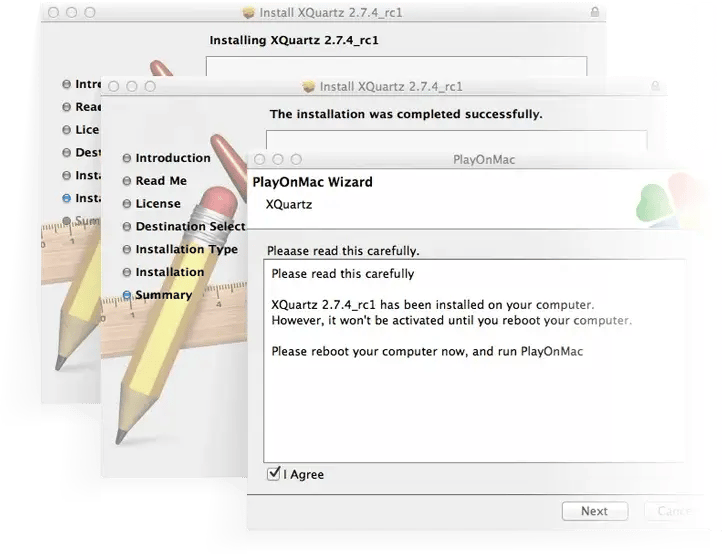Screen dimensions: 722x554
Task: Close the PlayOnMac window
Action: pos(260,159)
